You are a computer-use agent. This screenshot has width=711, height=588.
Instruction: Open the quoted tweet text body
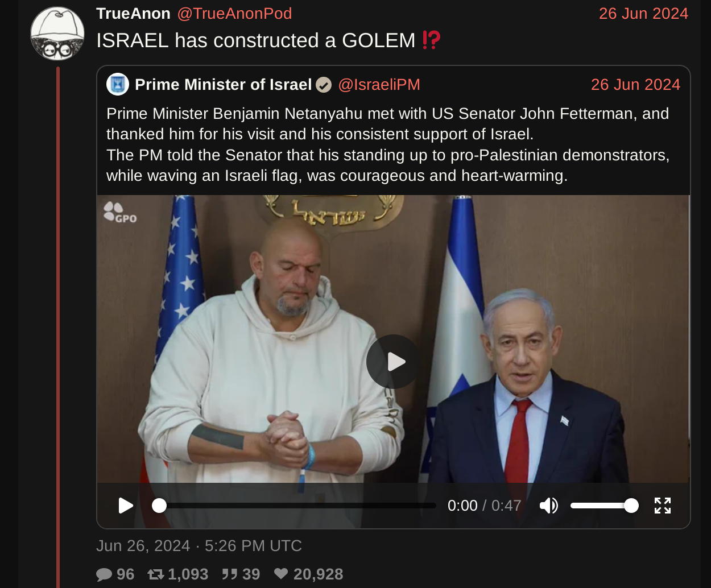point(388,144)
